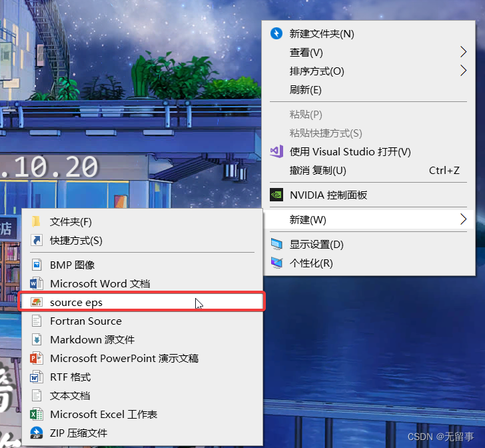Click the text document icon
The width and height of the screenshot is (485, 448).
coord(37,395)
